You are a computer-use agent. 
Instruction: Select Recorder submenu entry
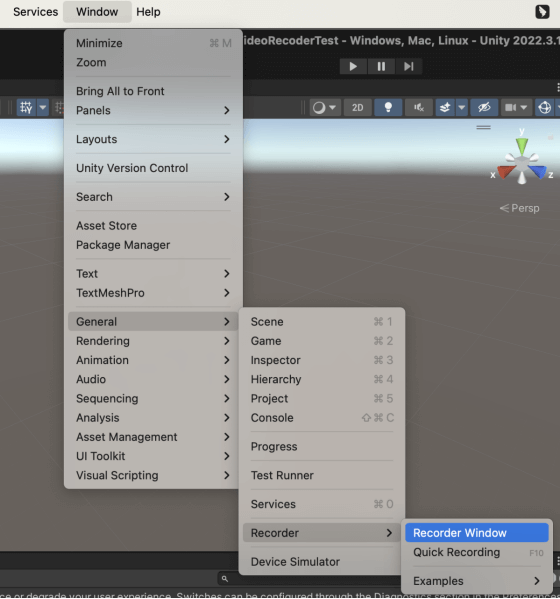point(322,533)
